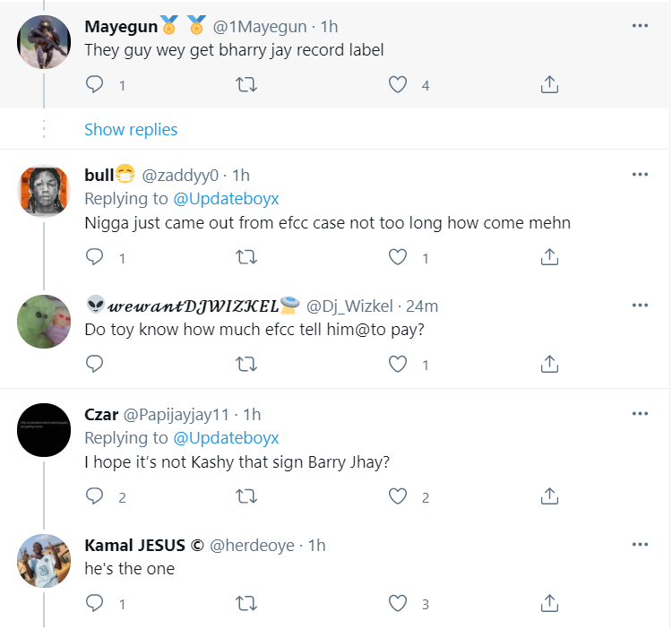Like bull's tweet about efcc case
This screenshot has height=629, width=672.
[x=398, y=257]
